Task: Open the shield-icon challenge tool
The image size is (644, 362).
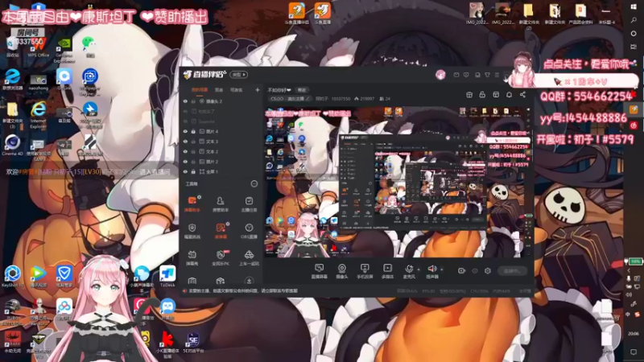Action: tap(192, 231)
